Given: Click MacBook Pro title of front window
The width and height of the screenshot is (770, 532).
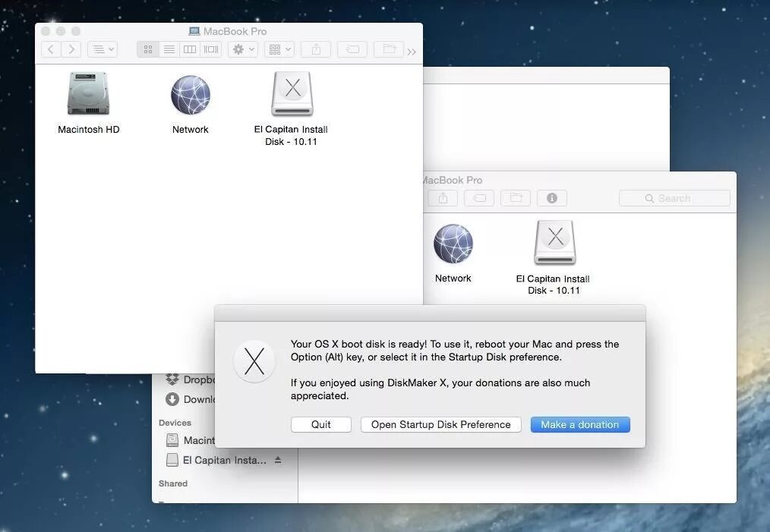Looking at the screenshot, I should coord(235,31).
